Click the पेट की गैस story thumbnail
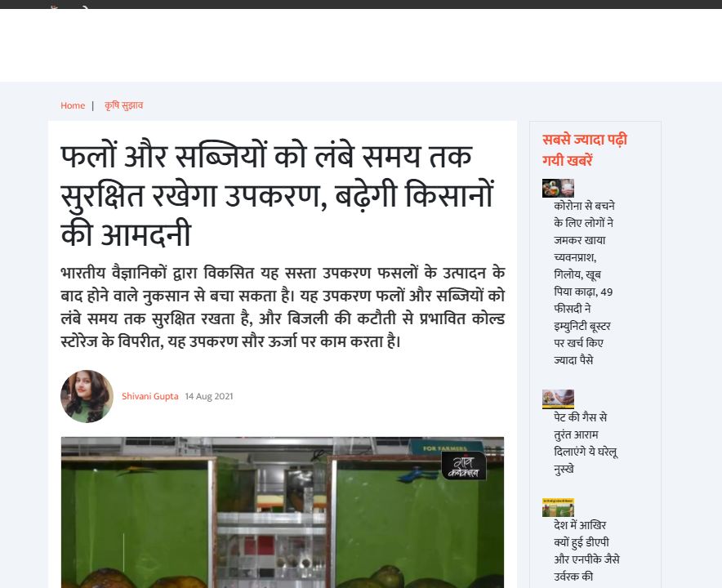This screenshot has height=588, width=722. click(558, 399)
